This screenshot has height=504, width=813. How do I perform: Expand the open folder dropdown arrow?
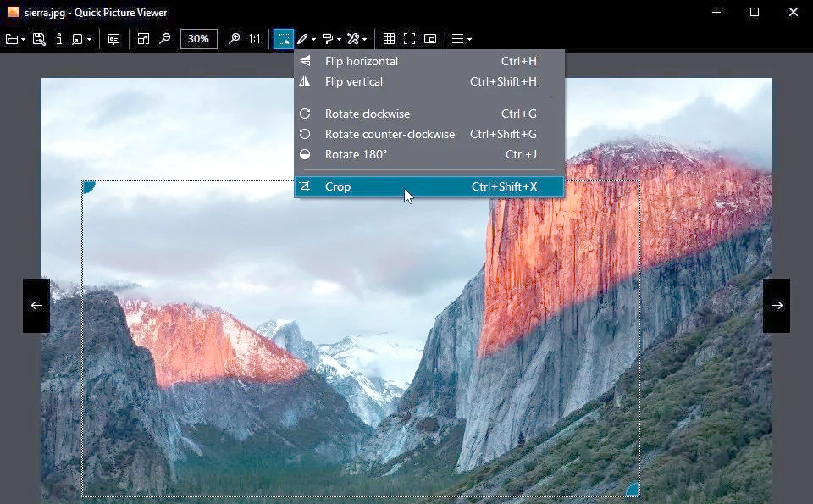(x=23, y=40)
